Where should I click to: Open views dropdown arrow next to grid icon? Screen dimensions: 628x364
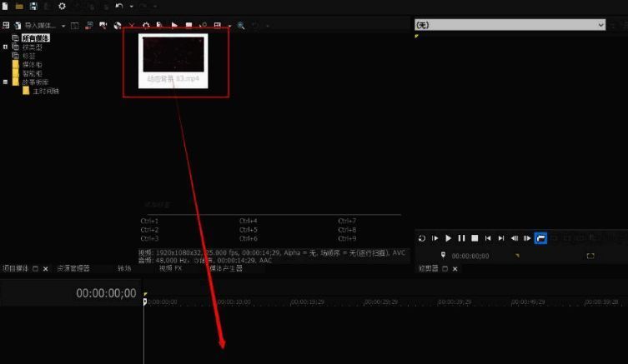coord(229,26)
